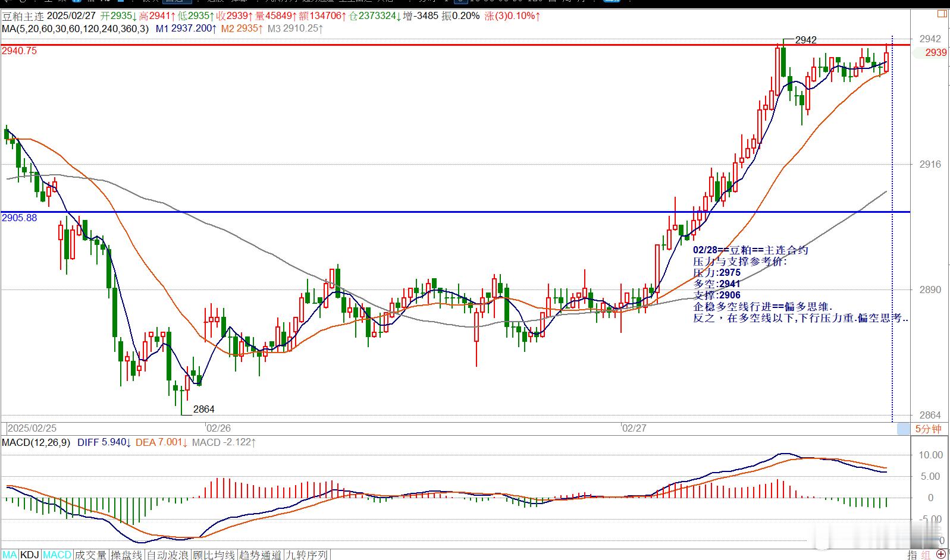Click the circled plus icon at bottom right

point(942,555)
